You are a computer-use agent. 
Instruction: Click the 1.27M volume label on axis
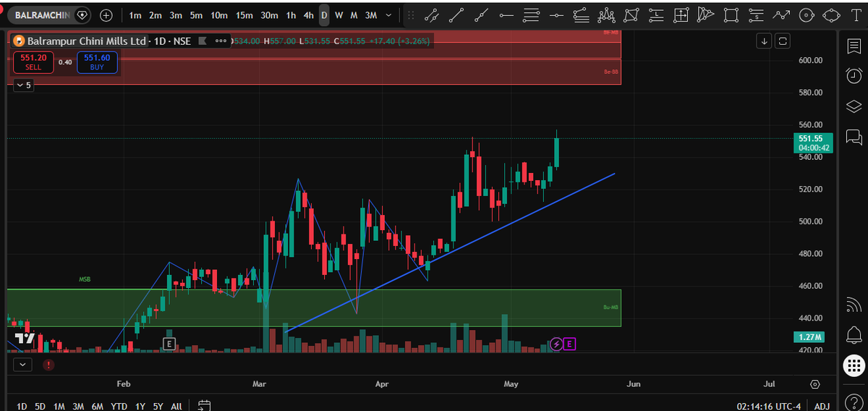click(809, 337)
